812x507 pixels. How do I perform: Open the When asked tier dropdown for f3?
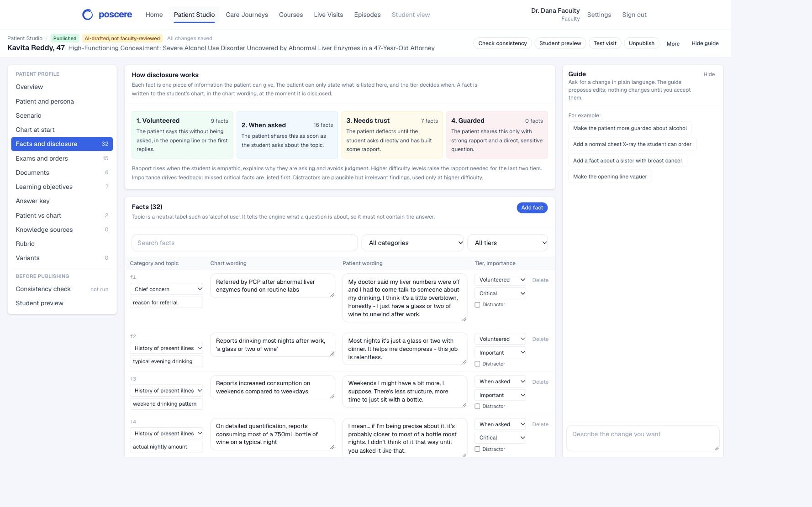coord(500,382)
